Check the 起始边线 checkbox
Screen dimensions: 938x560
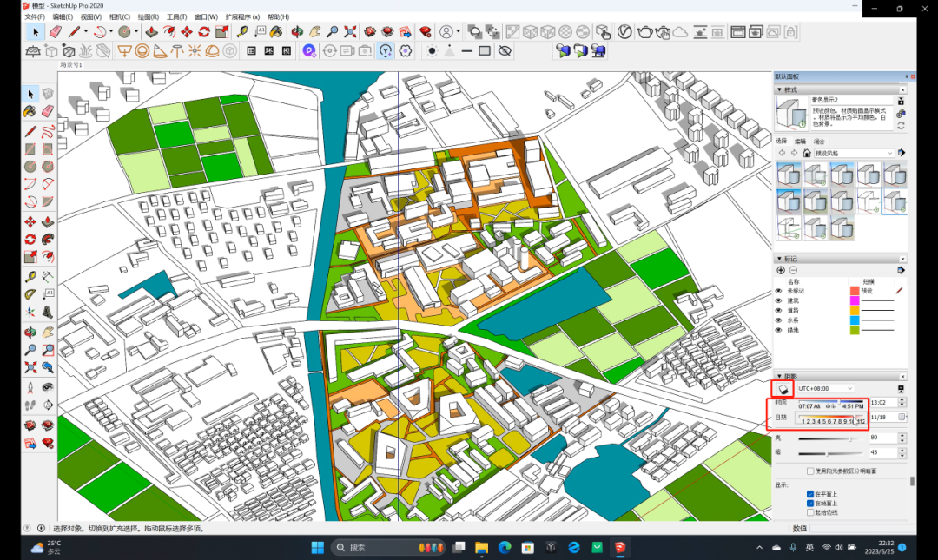pyautogui.click(x=810, y=512)
